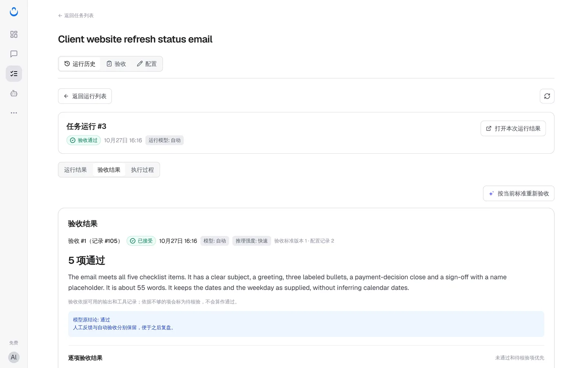Select the task checklist icon in sidebar
The image size is (588, 368).
pyautogui.click(x=14, y=74)
